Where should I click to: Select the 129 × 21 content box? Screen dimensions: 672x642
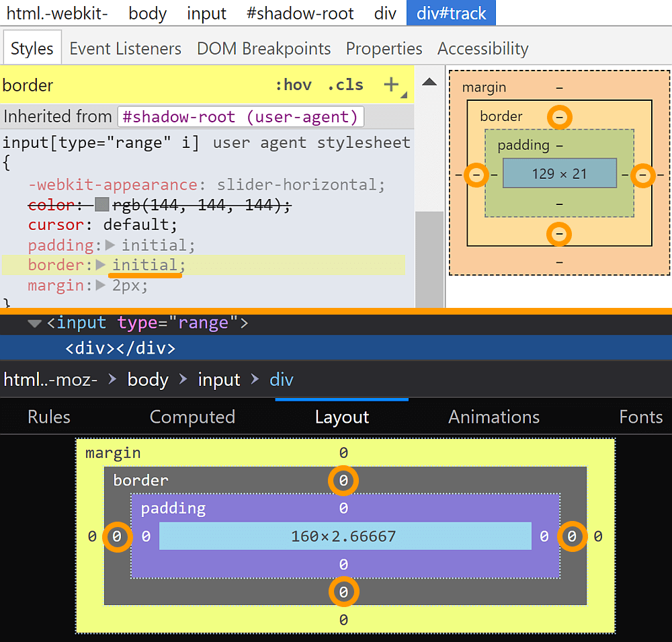(x=559, y=174)
